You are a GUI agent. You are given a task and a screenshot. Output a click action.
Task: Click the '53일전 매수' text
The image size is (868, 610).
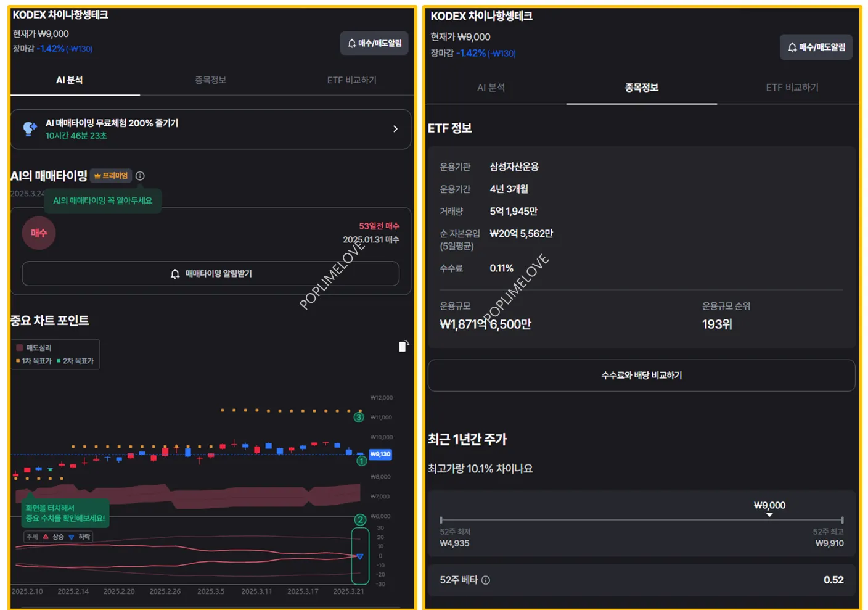pyautogui.click(x=379, y=226)
